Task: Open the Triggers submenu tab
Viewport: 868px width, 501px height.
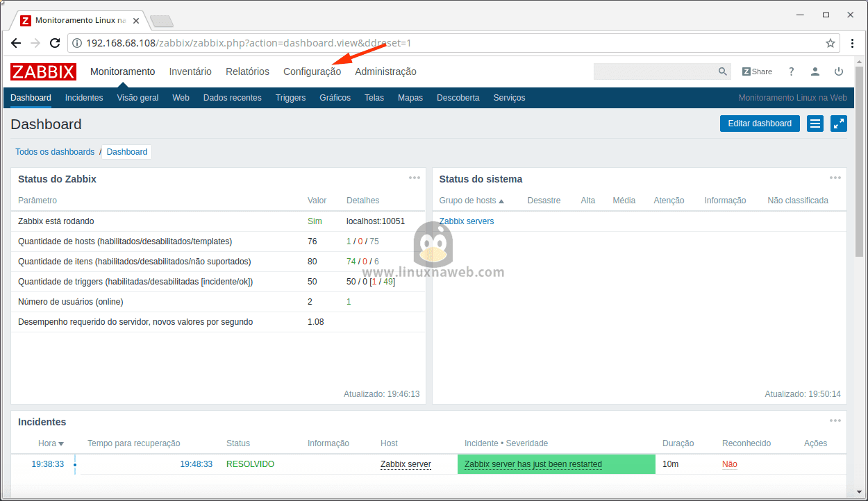Action: (x=290, y=98)
